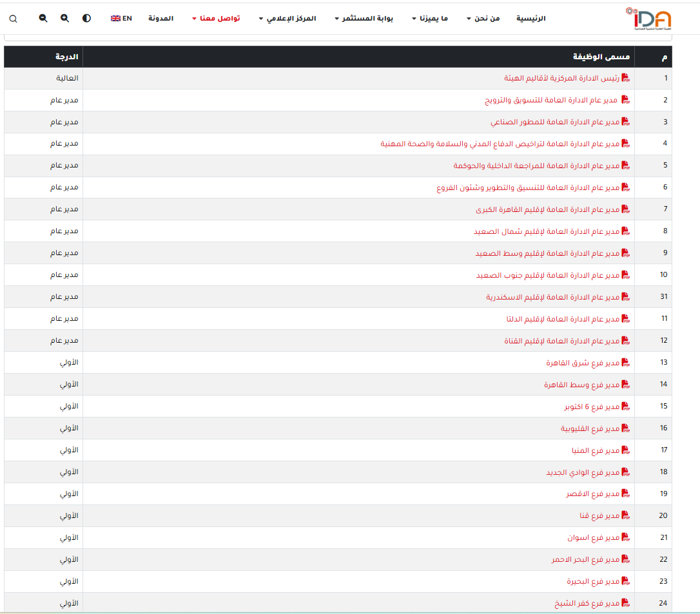700x614 pixels.
Task: Click the search magnifier icon
Action: pyautogui.click(x=13, y=19)
